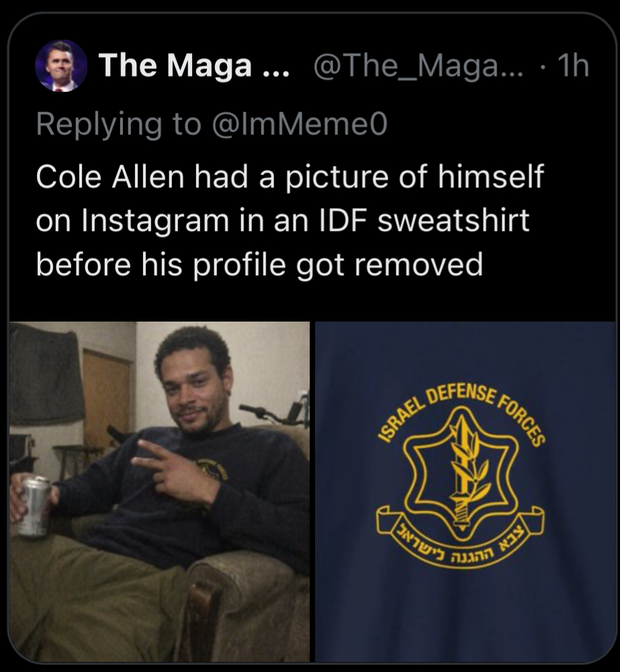Open the "The Maga ..." display name

tap(194, 66)
